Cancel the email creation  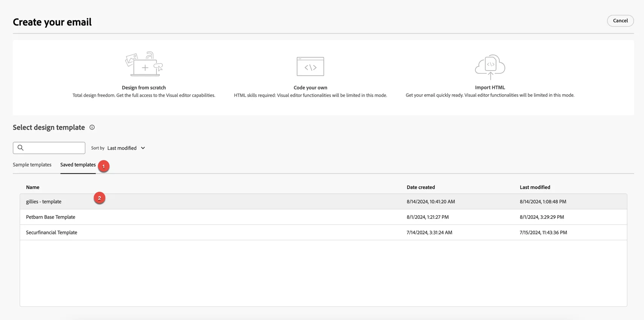(x=620, y=21)
